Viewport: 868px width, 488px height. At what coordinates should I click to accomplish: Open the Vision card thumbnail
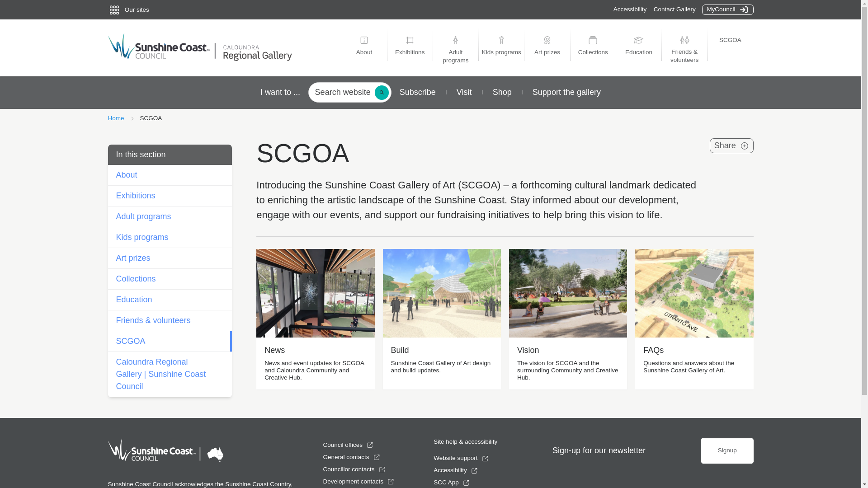568,293
